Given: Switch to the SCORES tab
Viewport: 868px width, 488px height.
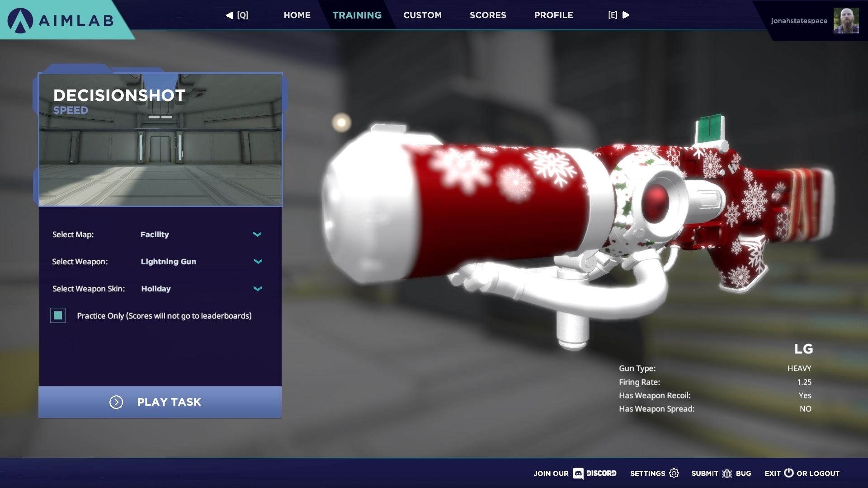Looking at the screenshot, I should click(x=488, y=15).
